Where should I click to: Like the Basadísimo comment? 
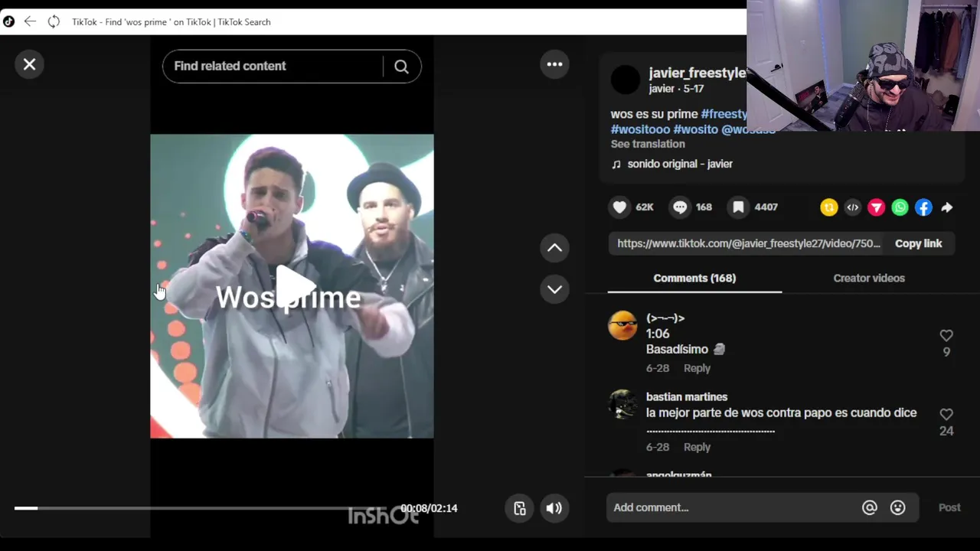coord(946,335)
